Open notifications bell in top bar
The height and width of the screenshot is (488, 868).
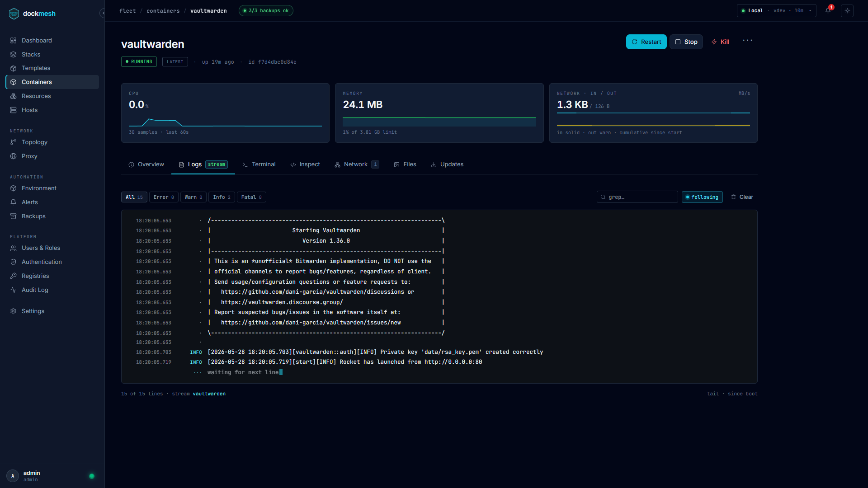[828, 10]
